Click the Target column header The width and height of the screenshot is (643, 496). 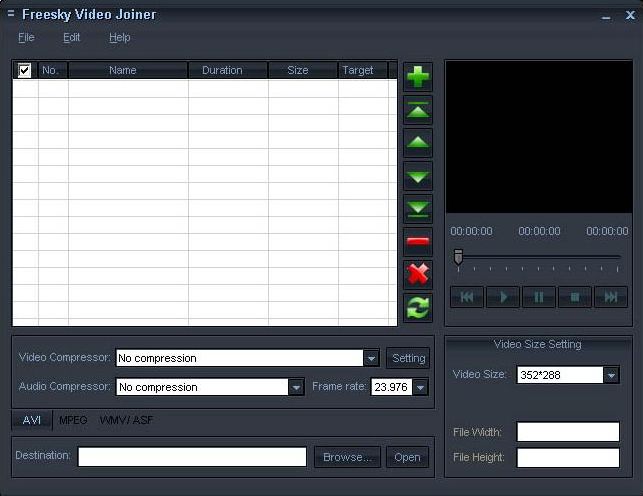tap(363, 70)
